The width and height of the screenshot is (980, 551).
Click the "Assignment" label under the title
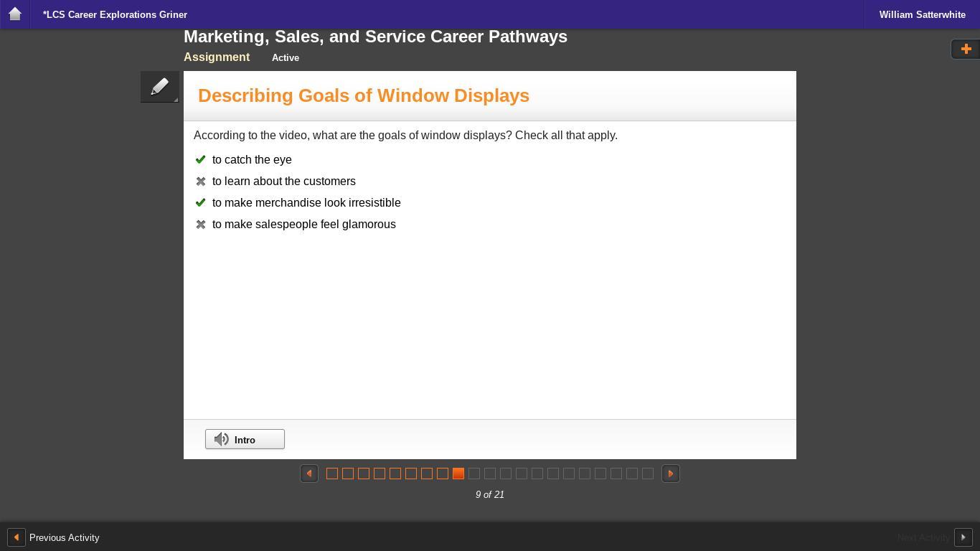point(217,57)
